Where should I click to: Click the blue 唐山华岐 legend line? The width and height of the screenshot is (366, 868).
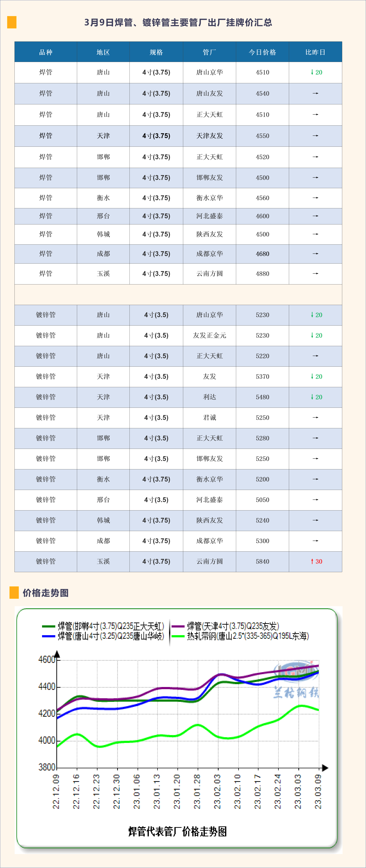pyautogui.click(x=49, y=636)
